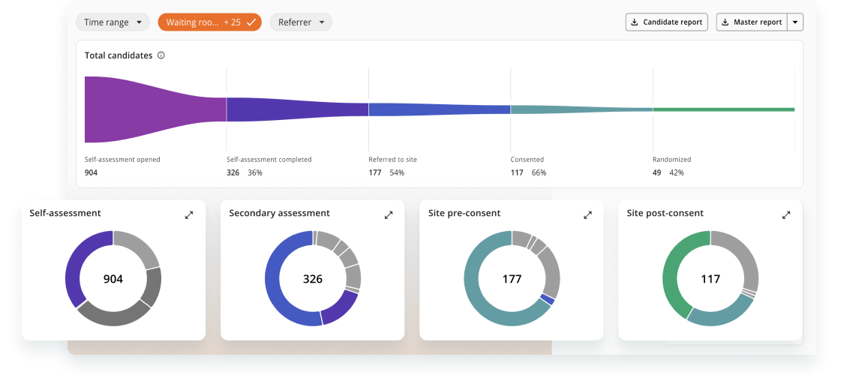Screen dimensions: 868x381
Task: Expand the Site pre-consent chart card
Action: [587, 215]
